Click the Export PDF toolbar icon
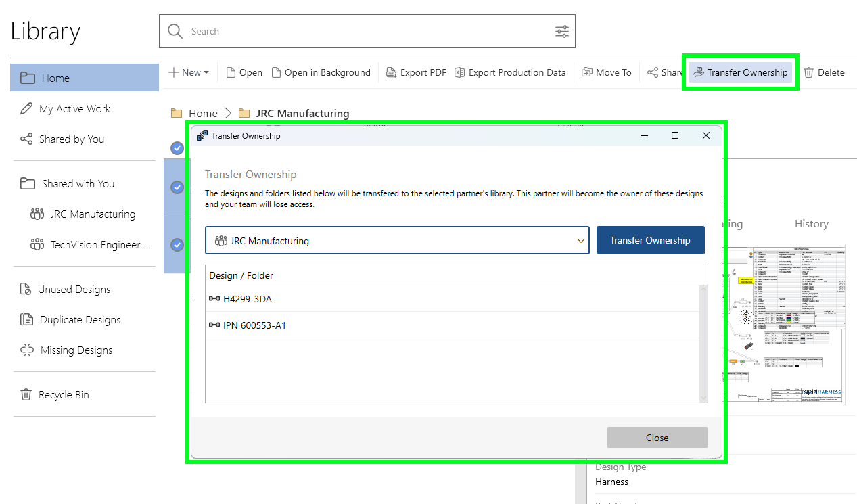This screenshot has height=504, width=857. [391, 72]
